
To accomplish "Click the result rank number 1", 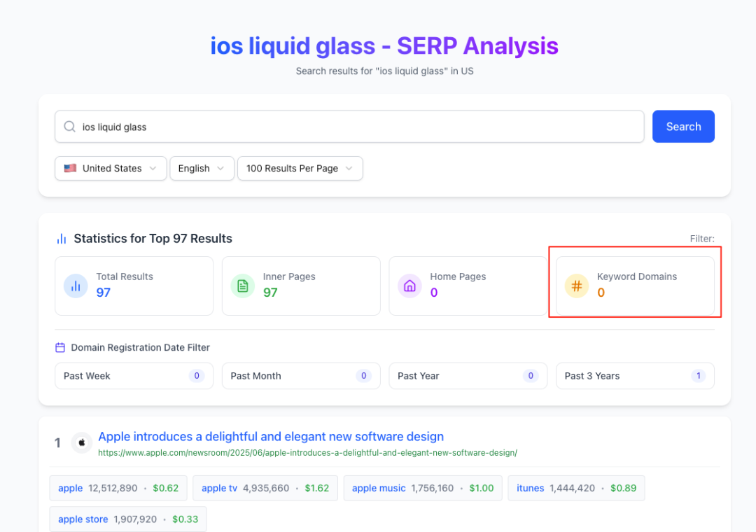I will click(x=57, y=443).
